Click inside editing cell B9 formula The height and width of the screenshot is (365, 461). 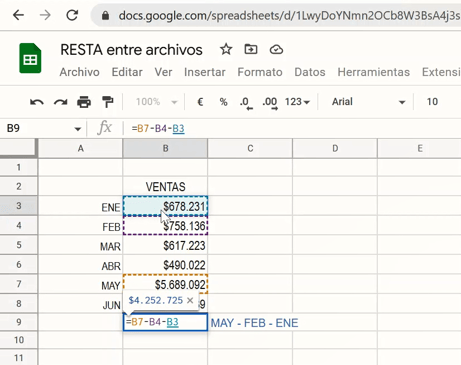click(165, 322)
